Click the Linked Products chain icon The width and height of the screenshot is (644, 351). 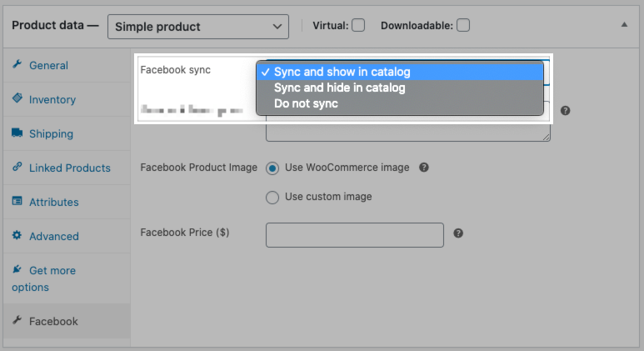pyautogui.click(x=17, y=167)
